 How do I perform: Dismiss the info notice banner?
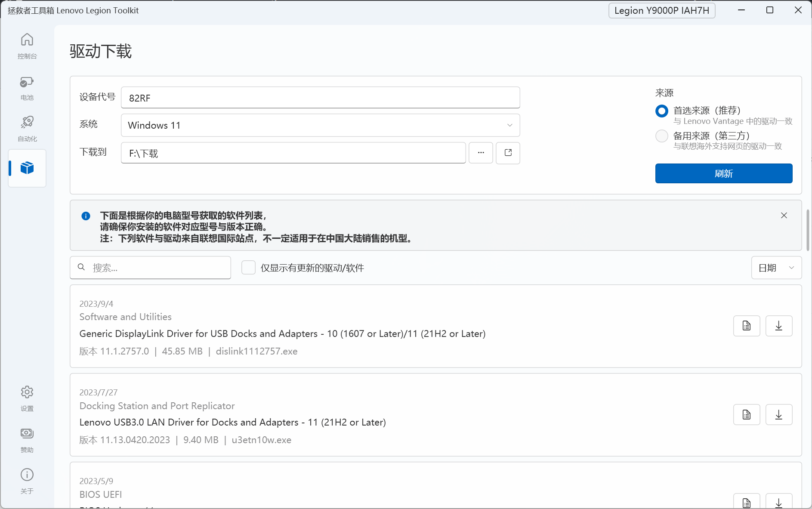tap(784, 216)
